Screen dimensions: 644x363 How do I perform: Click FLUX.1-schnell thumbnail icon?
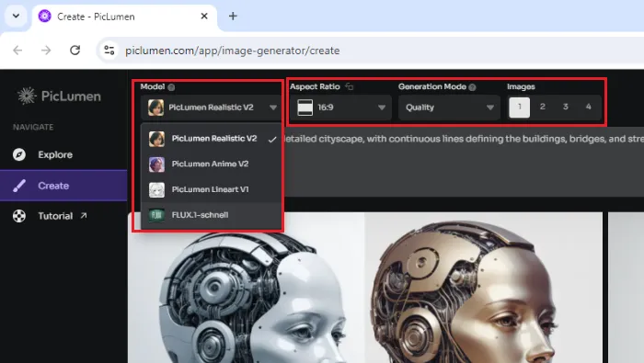156,215
